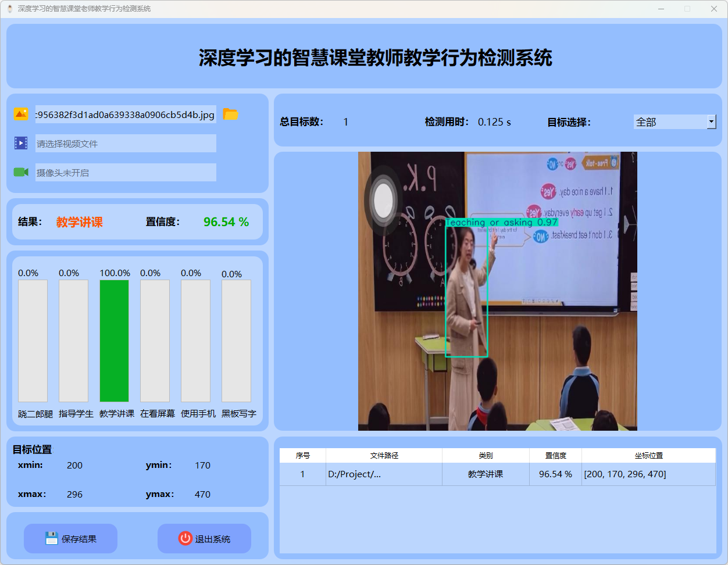728x565 pixels.
Task: Click the 目标位置 section heading
Action: pos(33,449)
